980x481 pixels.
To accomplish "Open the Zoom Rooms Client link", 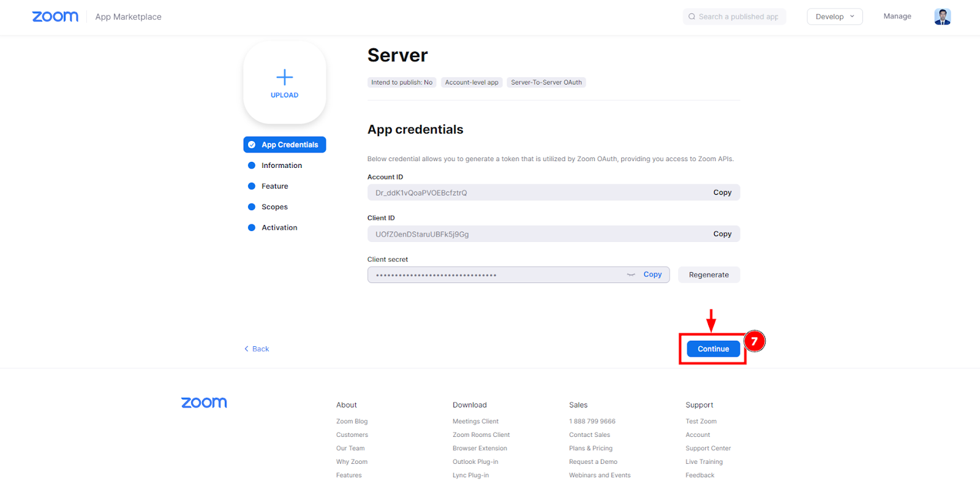I will [481, 435].
